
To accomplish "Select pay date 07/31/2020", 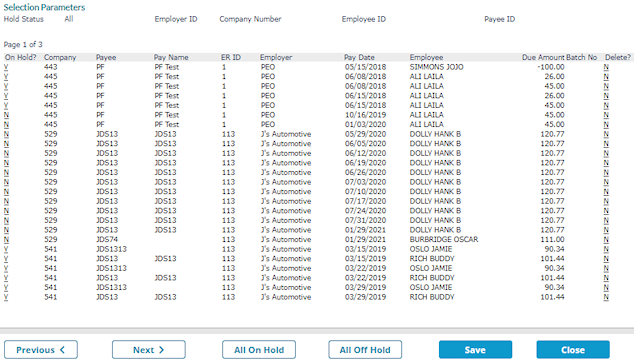I will [366, 220].
